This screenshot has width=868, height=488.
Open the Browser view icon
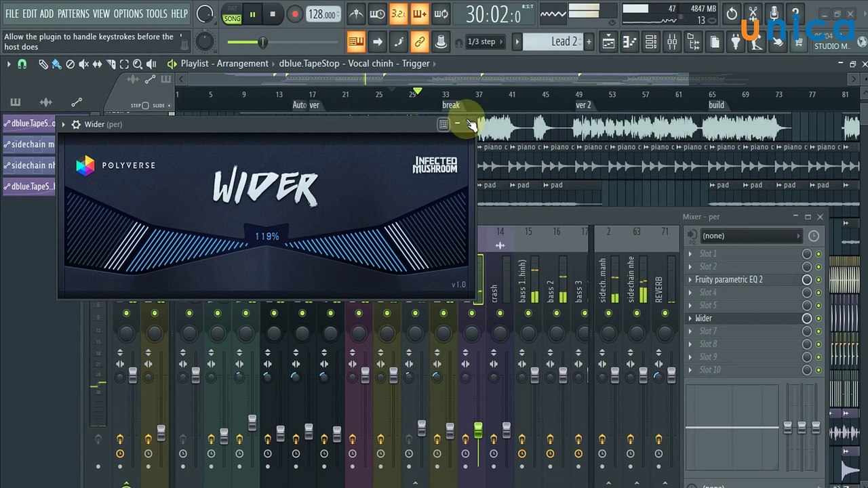tap(693, 43)
